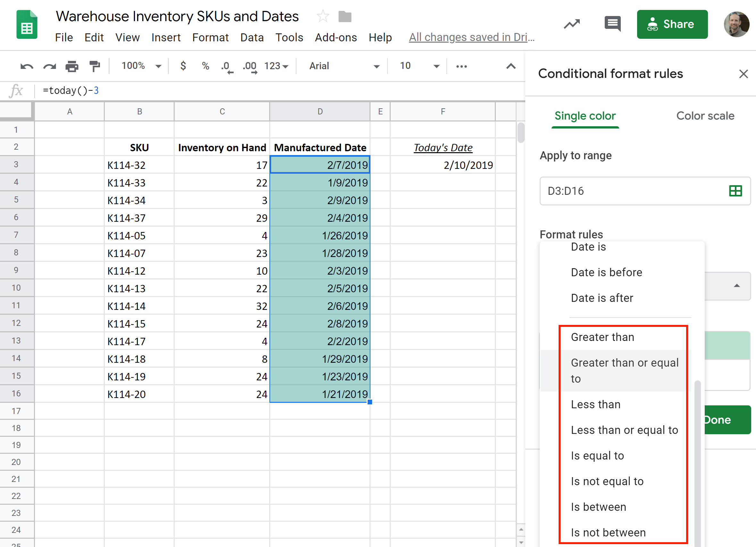Click the Print icon

(x=72, y=66)
